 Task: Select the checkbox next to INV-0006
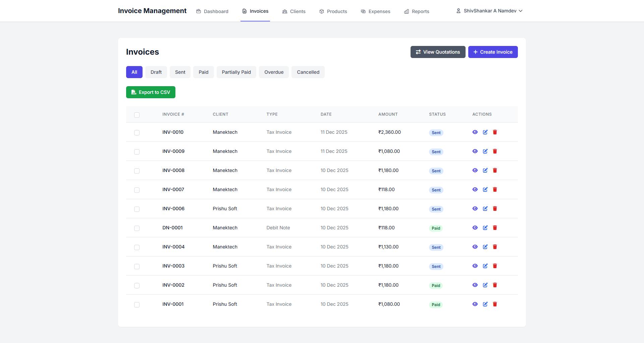click(137, 209)
